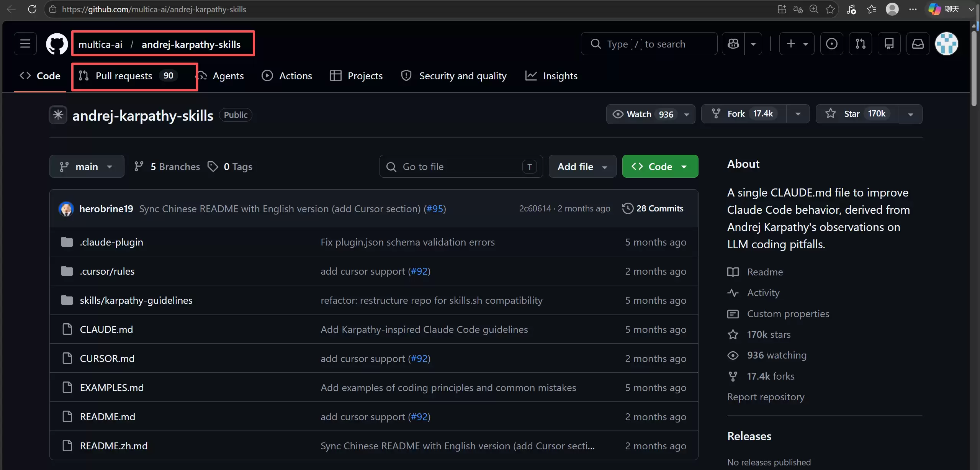Open the browser profile icon
This screenshot has width=980, height=470.
892,9
